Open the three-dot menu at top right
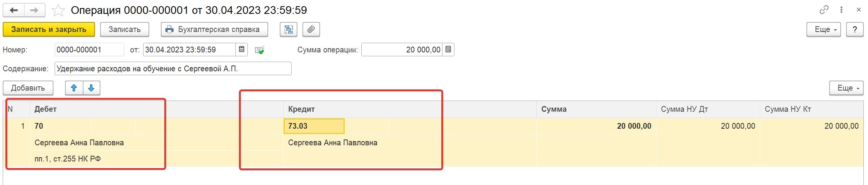The image size is (868, 185). (841, 10)
